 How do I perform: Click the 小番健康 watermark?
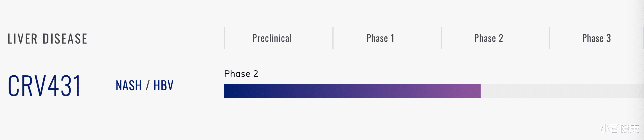(x=619, y=129)
